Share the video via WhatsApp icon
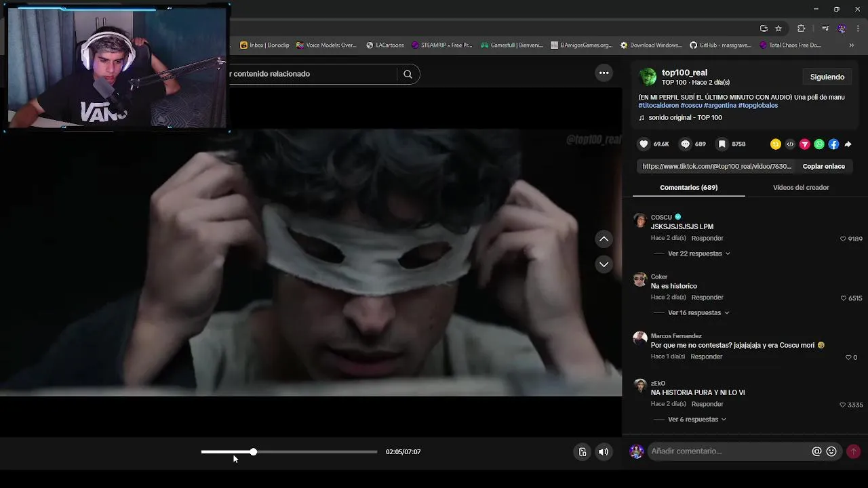868x488 pixels. pyautogui.click(x=819, y=144)
